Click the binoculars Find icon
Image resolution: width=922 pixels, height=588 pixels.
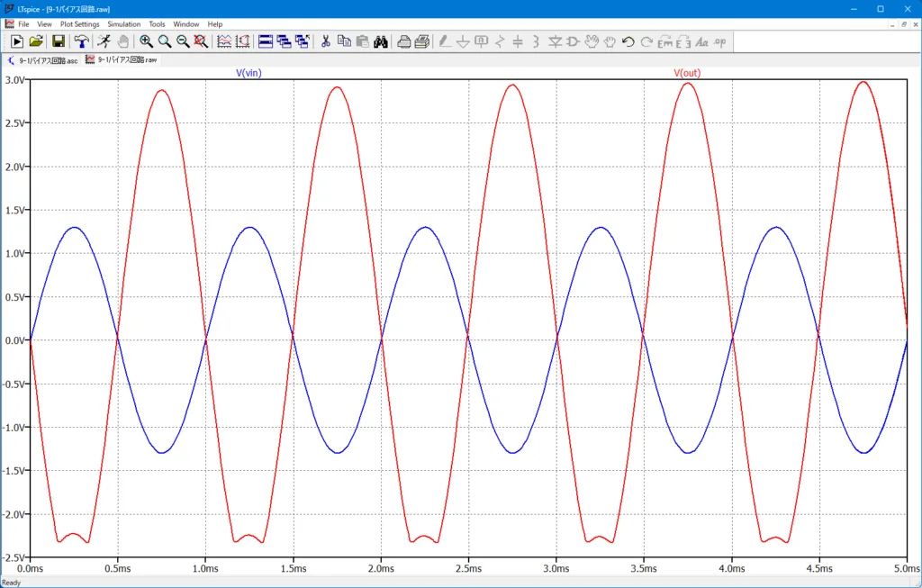coord(380,41)
